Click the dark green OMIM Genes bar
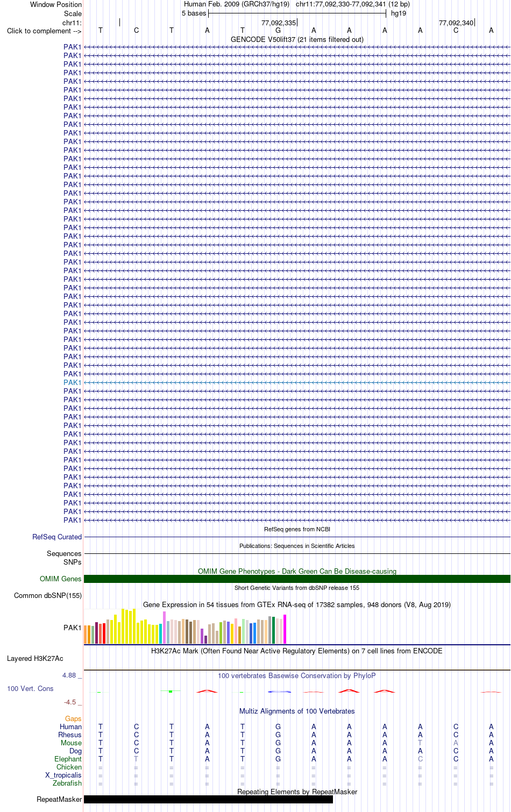This screenshot has height=812, width=511. [297, 579]
